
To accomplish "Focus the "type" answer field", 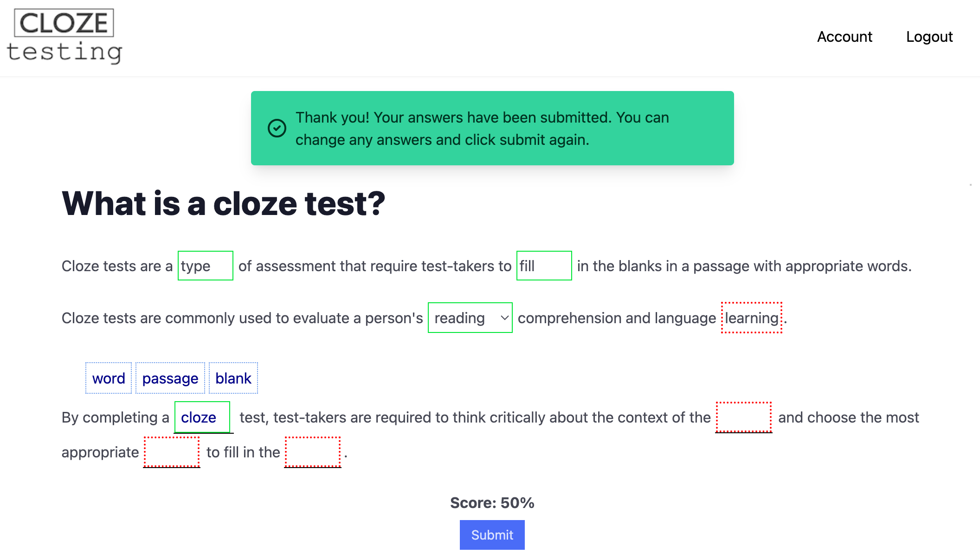I will pyautogui.click(x=205, y=266).
